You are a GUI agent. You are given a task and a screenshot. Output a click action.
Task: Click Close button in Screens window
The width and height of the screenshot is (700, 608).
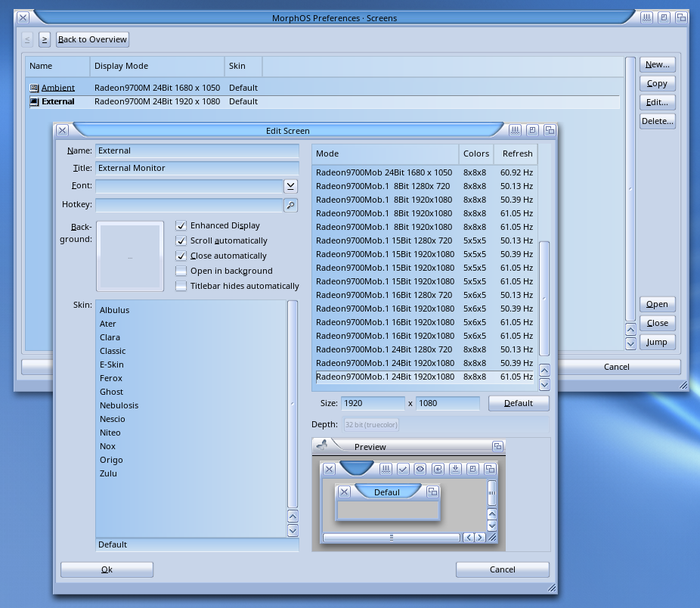click(x=657, y=323)
